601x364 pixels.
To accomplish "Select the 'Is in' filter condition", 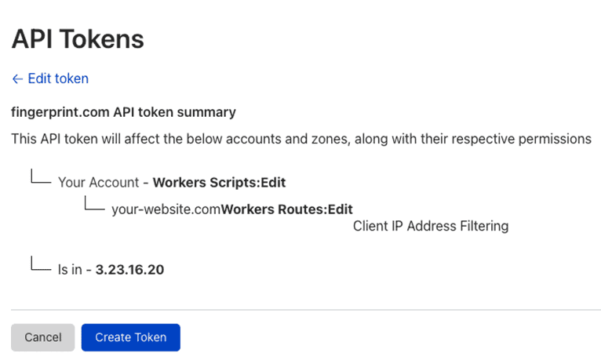I will click(x=71, y=269).
